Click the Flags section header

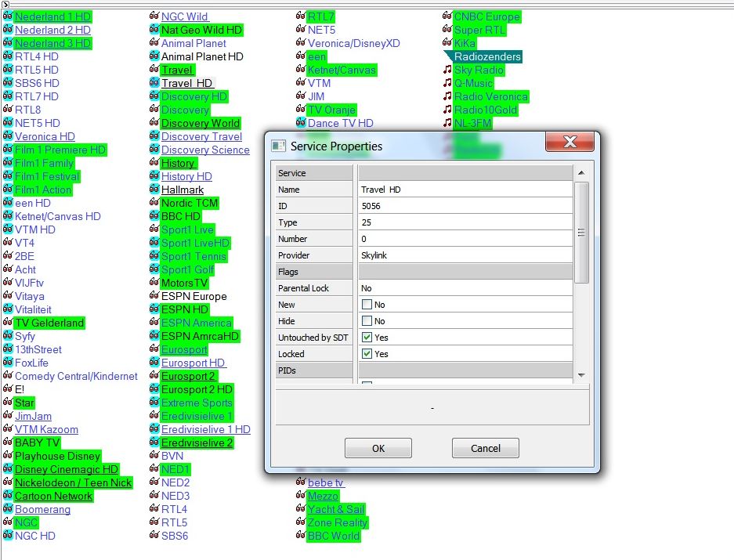coord(314,272)
